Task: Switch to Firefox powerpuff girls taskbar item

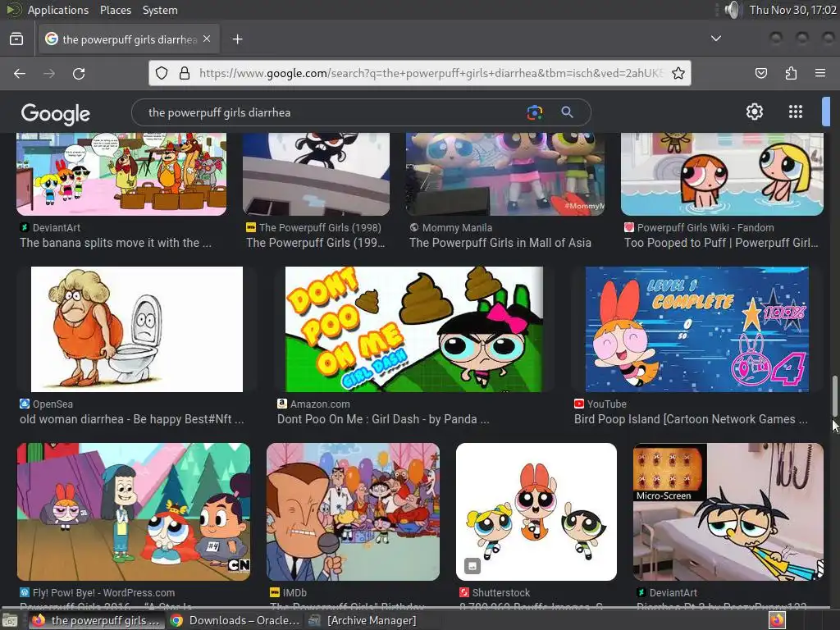Action: click(x=95, y=620)
